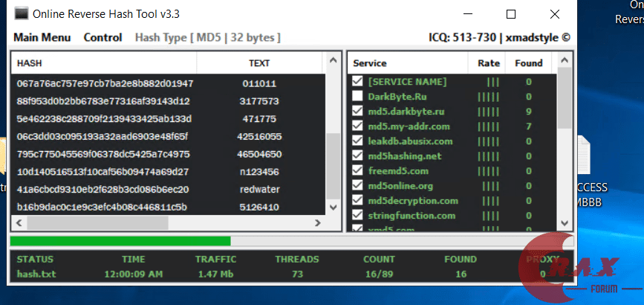Click the 16/89 count value
This screenshot has width=644, height=305.
pos(379,274)
